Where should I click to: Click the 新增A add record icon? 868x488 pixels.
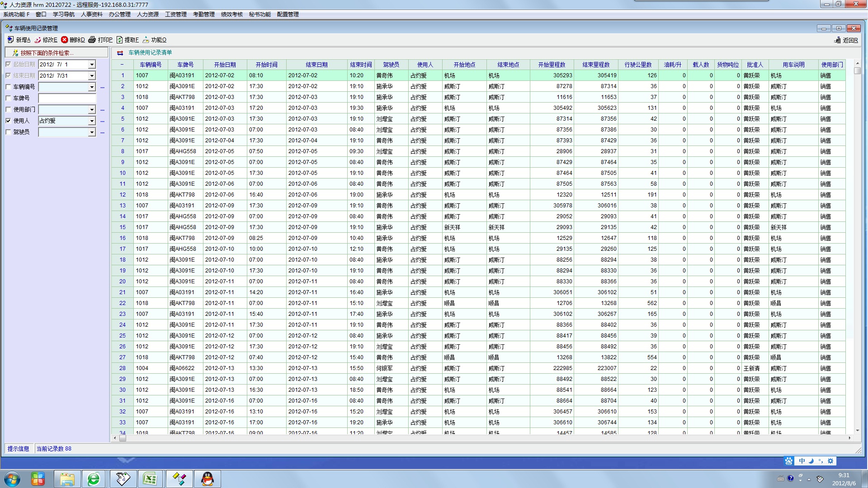pos(11,40)
